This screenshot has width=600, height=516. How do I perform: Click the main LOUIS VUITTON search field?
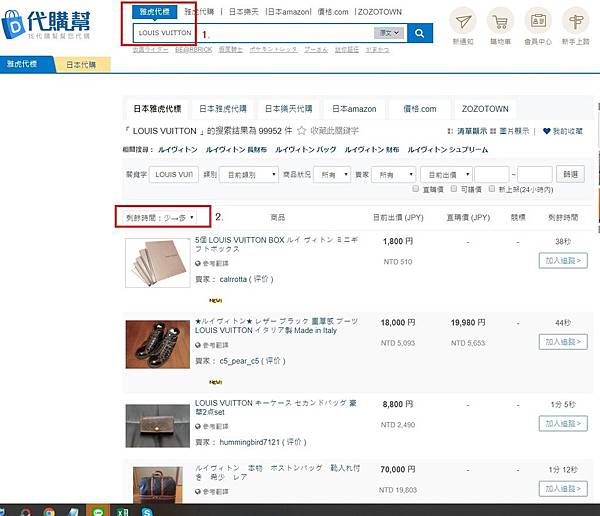(x=253, y=33)
